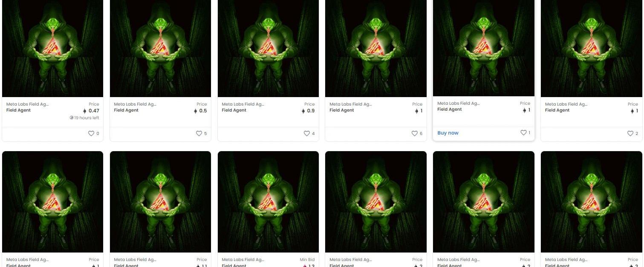The height and width of the screenshot is (267, 644).
Task: Open the thumbnail of the 0.47 priced Field Agent
Action: (52, 48)
